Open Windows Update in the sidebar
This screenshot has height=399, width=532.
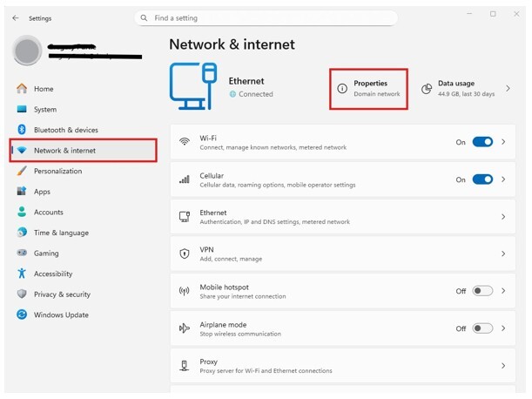coord(61,314)
